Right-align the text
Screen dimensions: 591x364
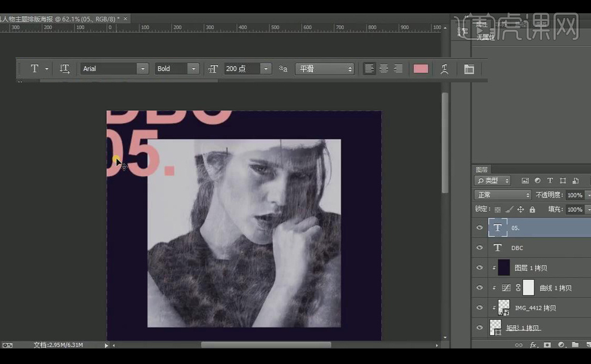[398, 69]
